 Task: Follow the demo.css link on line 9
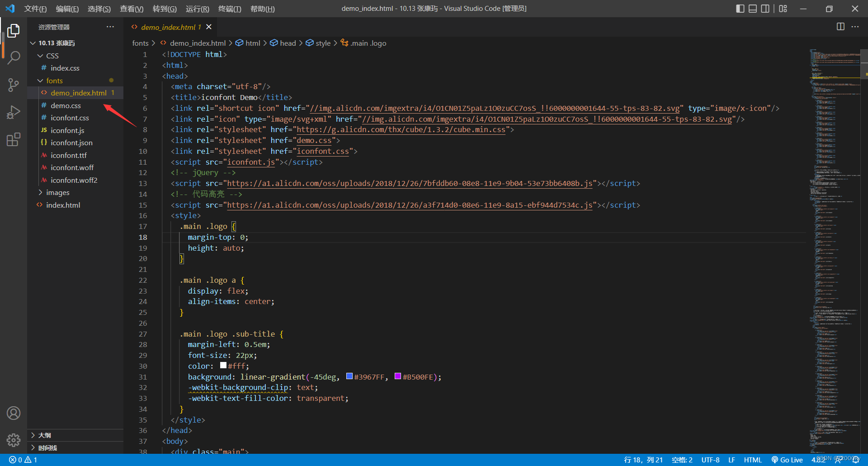pos(314,140)
